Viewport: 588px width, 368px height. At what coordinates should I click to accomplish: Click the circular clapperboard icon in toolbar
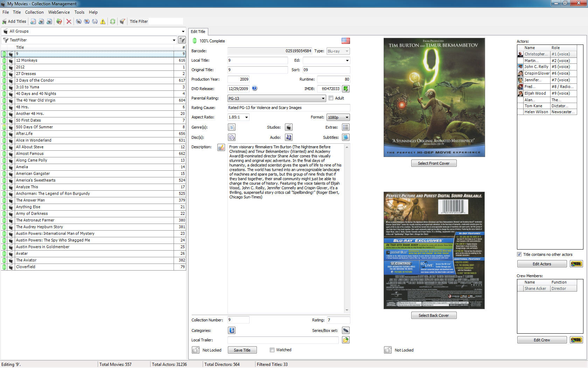[79, 21]
